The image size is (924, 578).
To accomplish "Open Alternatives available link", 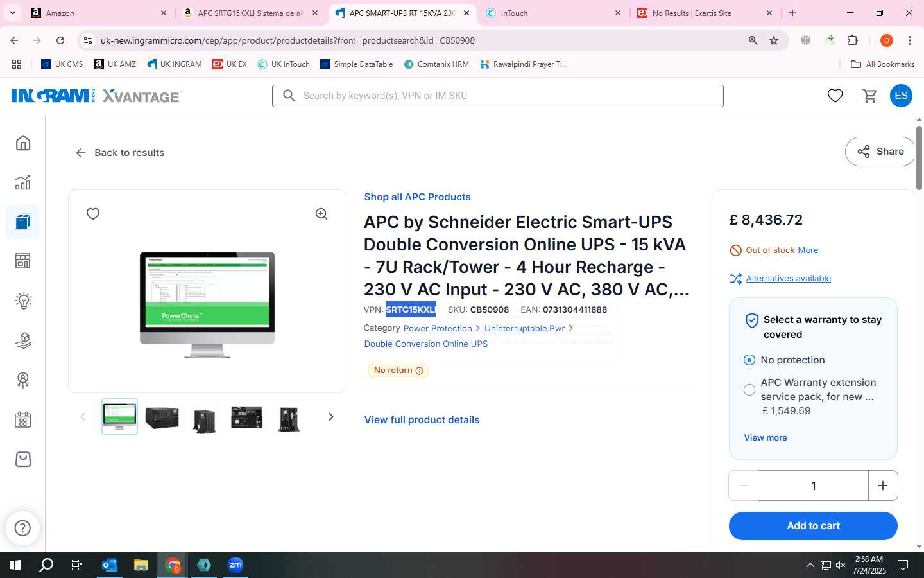I will click(x=788, y=279).
